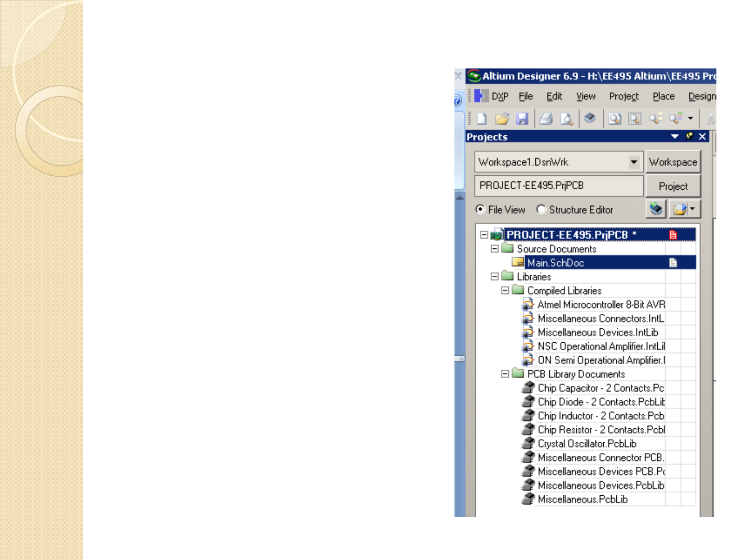Screen dimensions: 747x560
Task: Select "Miscellaneous Connector PCB" library entry
Action: [x=601, y=458]
